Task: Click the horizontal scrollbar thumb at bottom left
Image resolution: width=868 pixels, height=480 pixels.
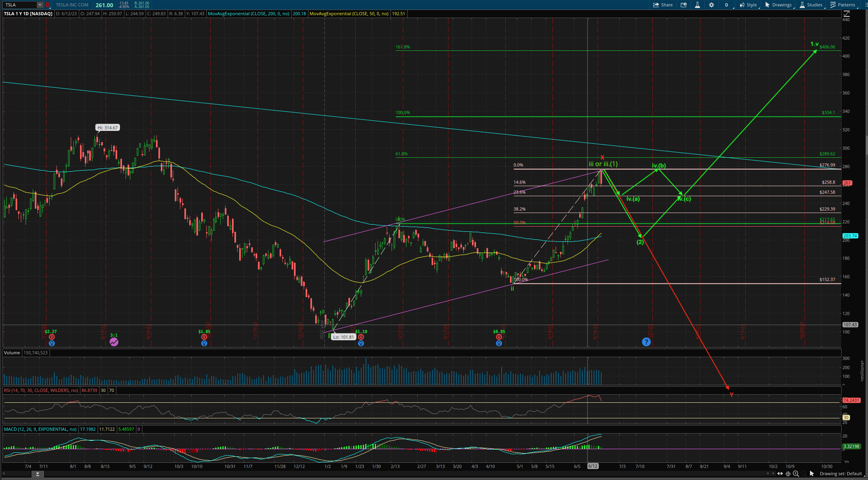Action: 38,474
